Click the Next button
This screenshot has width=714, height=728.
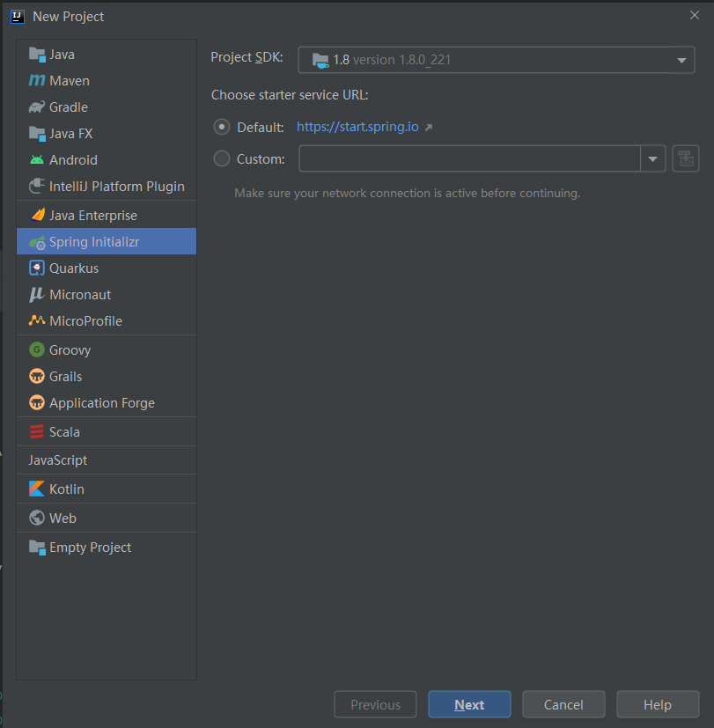[x=469, y=704]
